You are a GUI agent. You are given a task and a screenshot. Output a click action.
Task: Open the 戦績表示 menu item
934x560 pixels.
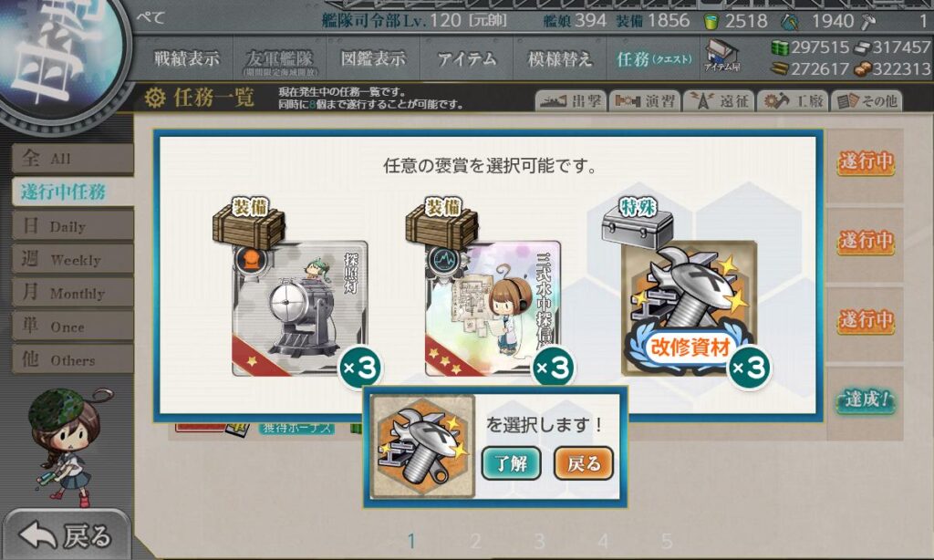186,58
